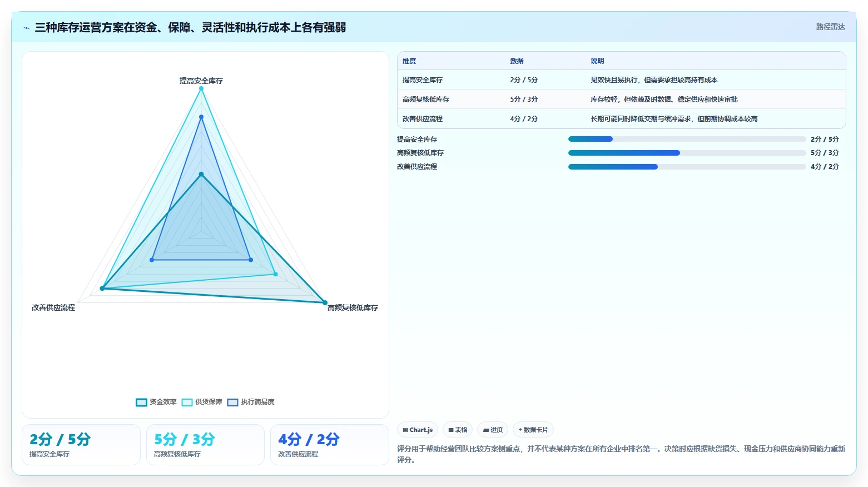Screen dimensions: 868x487
Task: Click description starting 长期可能同时降低交期
Action: tap(674, 119)
